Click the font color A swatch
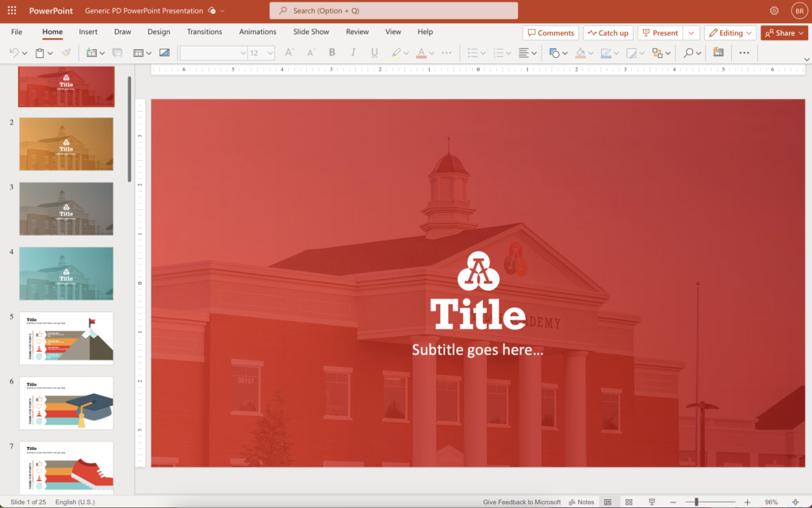This screenshot has height=508, width=812. point(421,53)
